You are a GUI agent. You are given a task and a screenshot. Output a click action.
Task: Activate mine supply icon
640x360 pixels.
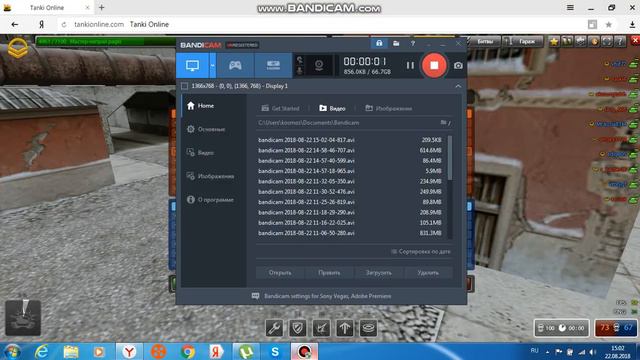point(368,328)
